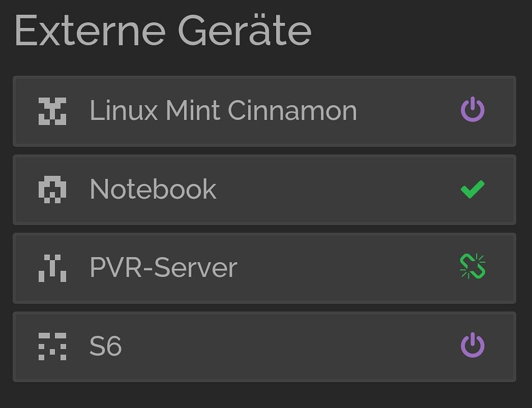The height and width of the screenshot is (408, 532).
Task: Open the Notebook device name
Action: click(153, 189)
